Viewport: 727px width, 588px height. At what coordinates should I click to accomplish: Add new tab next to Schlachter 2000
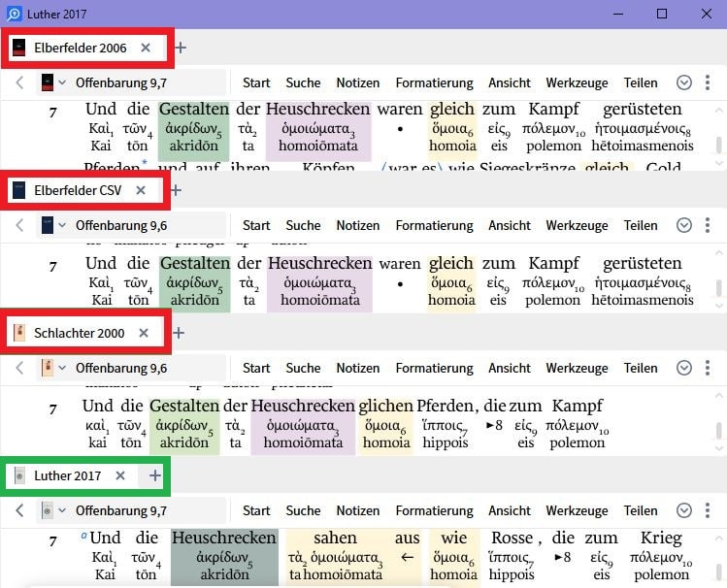point(179,333)
